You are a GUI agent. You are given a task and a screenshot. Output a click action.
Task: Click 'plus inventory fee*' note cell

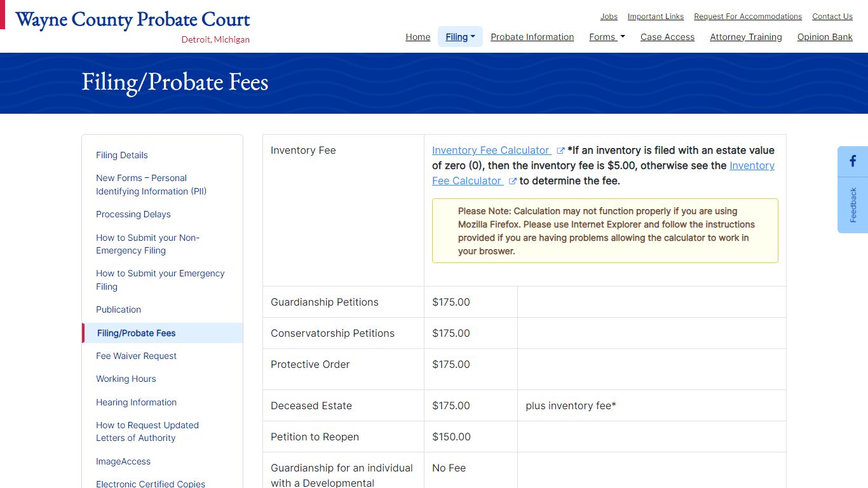(652, 405)
